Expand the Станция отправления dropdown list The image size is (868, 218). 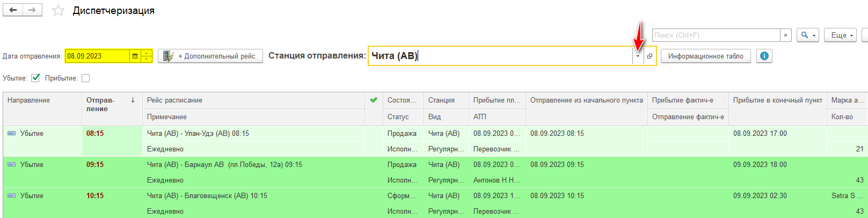click(638, 56)
